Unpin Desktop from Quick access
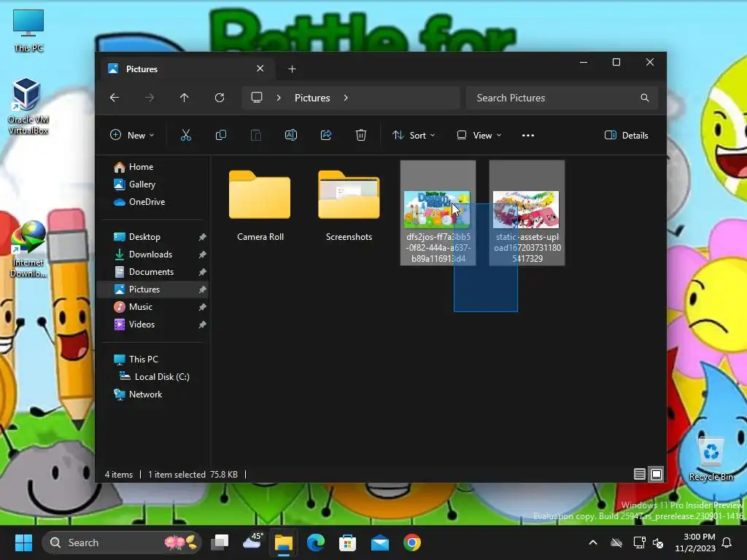This screenshot has width=747, height=560. (x=203, y=237)
